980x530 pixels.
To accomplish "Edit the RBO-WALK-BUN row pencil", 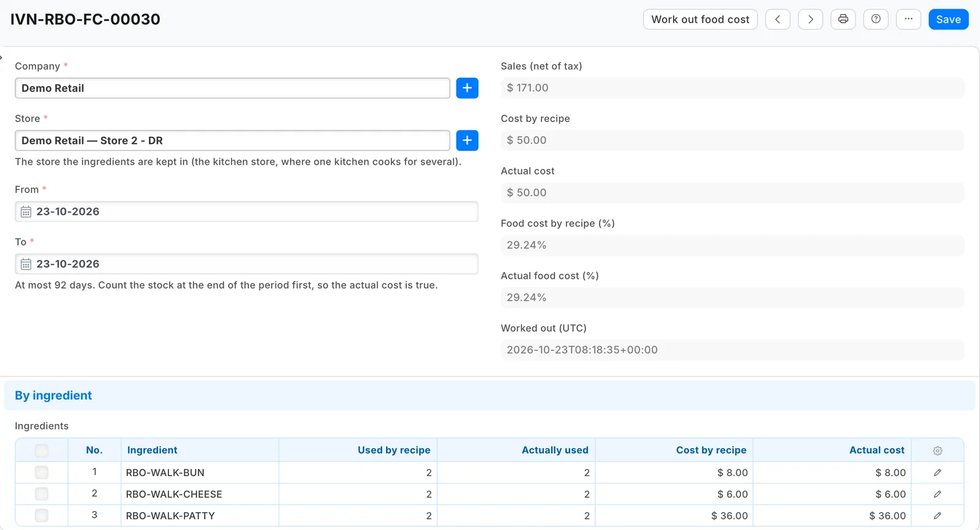I will [938, 472].
